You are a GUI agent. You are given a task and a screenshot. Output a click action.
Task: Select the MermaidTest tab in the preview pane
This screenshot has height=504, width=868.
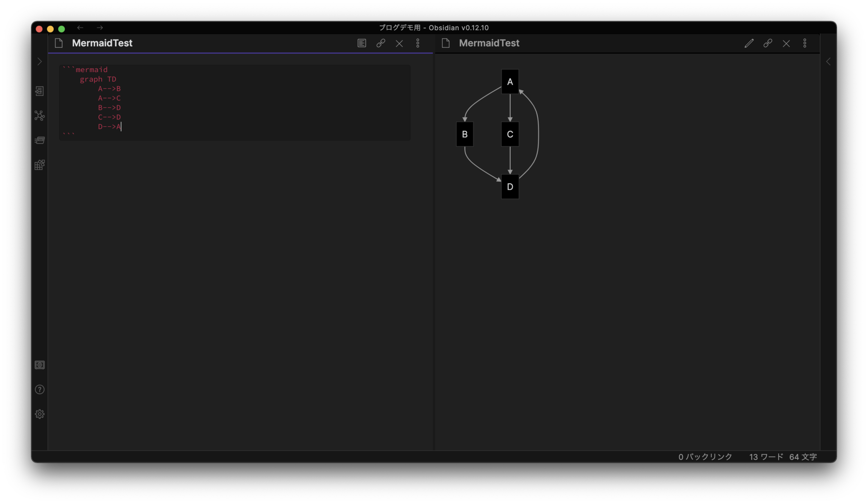coord(489,43)
